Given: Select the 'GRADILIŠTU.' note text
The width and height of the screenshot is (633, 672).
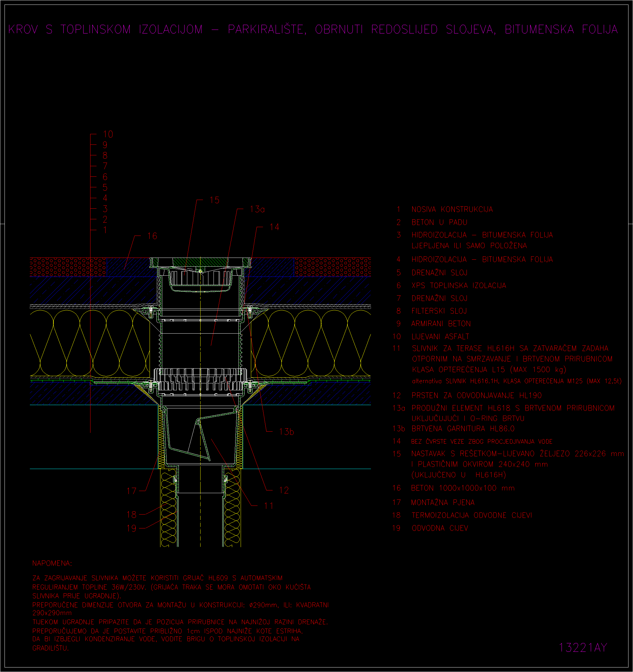Looking at the screenshot, I should pos(50,648).
